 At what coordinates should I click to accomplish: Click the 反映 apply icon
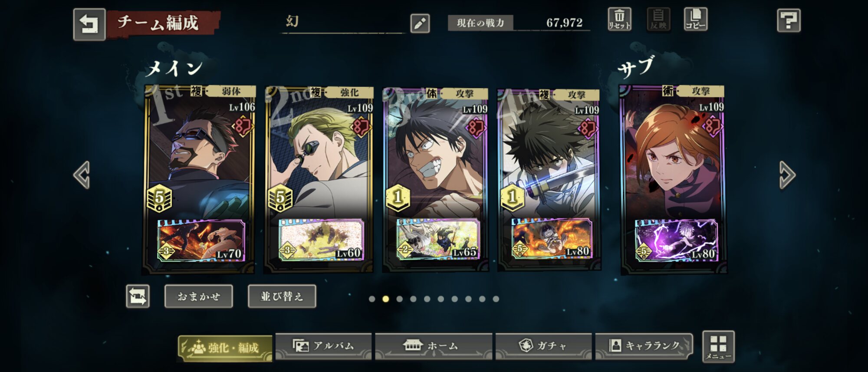[x=658, y=19]
